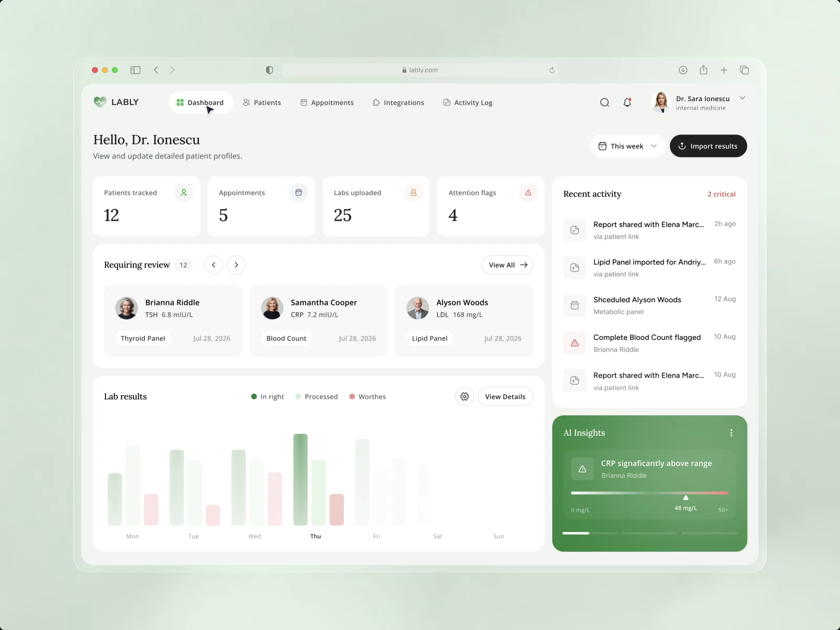Toggle the In right legend series

[267, 396]
